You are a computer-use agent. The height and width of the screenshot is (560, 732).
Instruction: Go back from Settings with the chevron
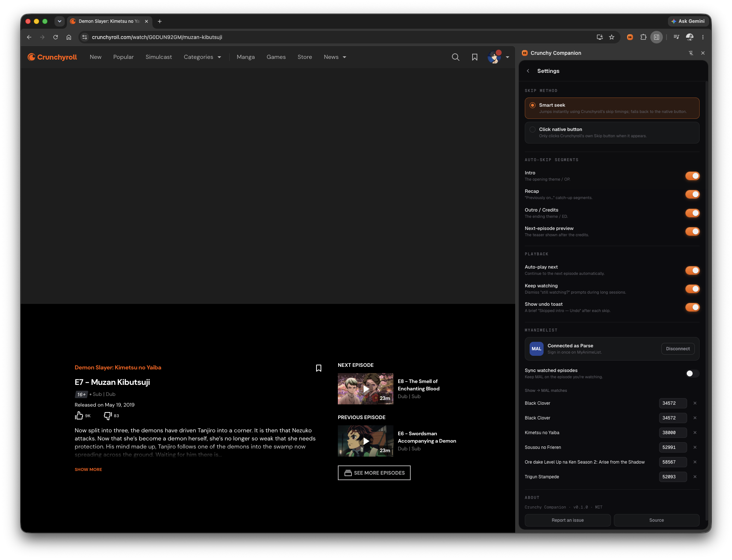pos(528,71)
